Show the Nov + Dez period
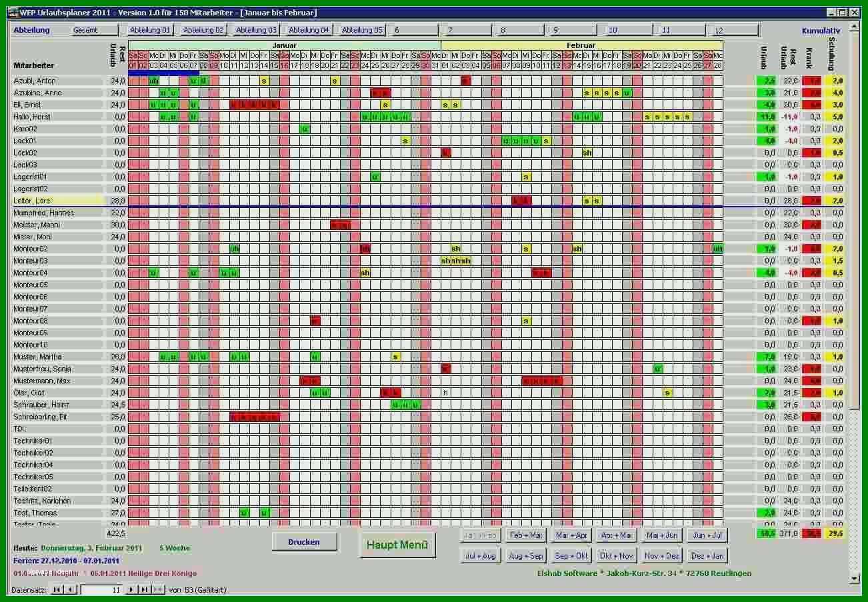Image resolution: width=868 pixels, height=602 pixels. coord(662,555)
